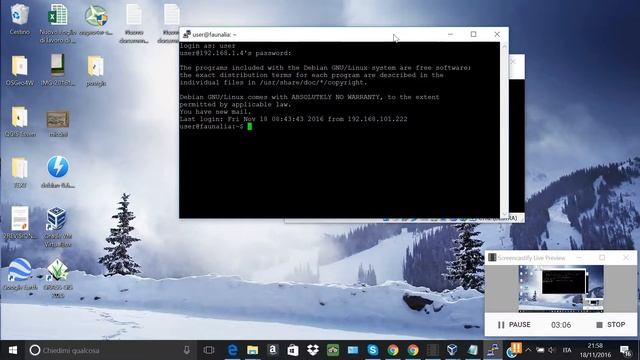Viewport: 640px width, 360px height.
Task: Launch the Google Earth desktop shortcut
Action: point(19,269)
